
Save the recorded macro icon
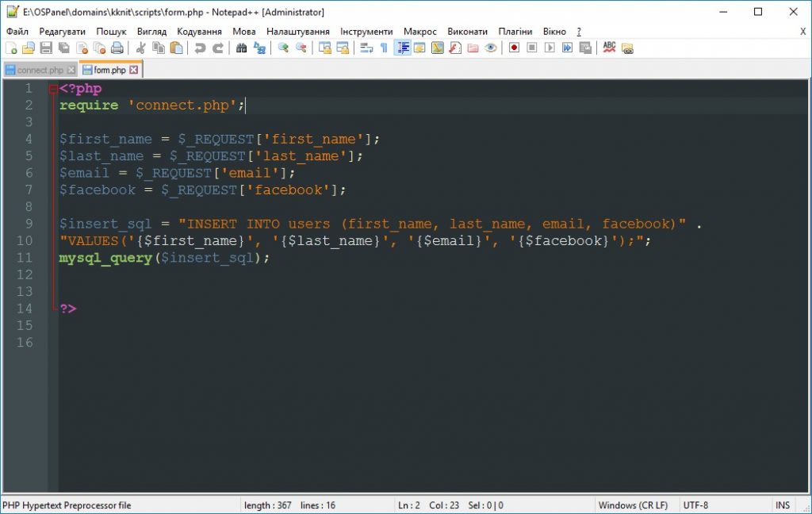pos(586,48)
